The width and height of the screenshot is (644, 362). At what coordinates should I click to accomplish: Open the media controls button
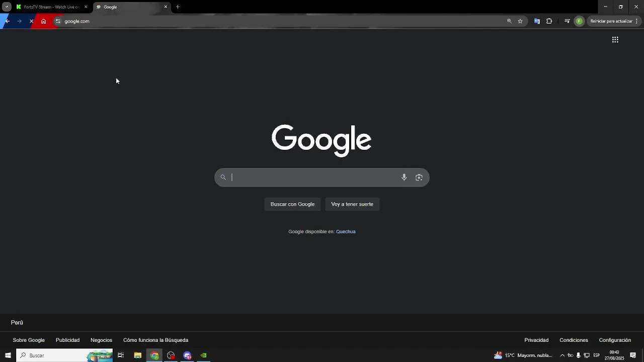point(567,21)
